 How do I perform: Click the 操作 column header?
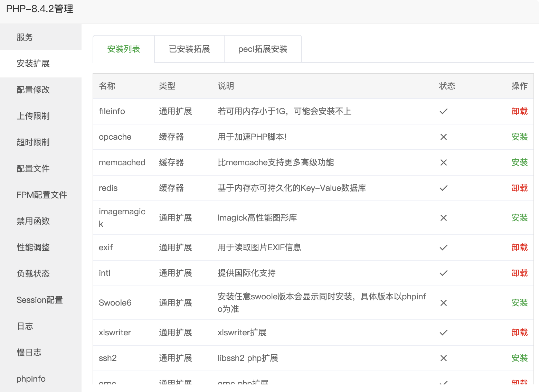[x=520, y=86]
